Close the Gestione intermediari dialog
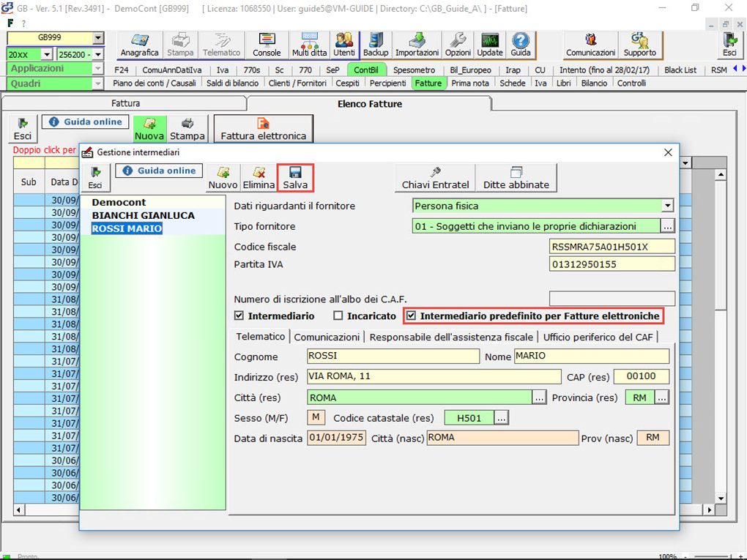The height and width of the screenshot is (560, 747). (668, 152)
